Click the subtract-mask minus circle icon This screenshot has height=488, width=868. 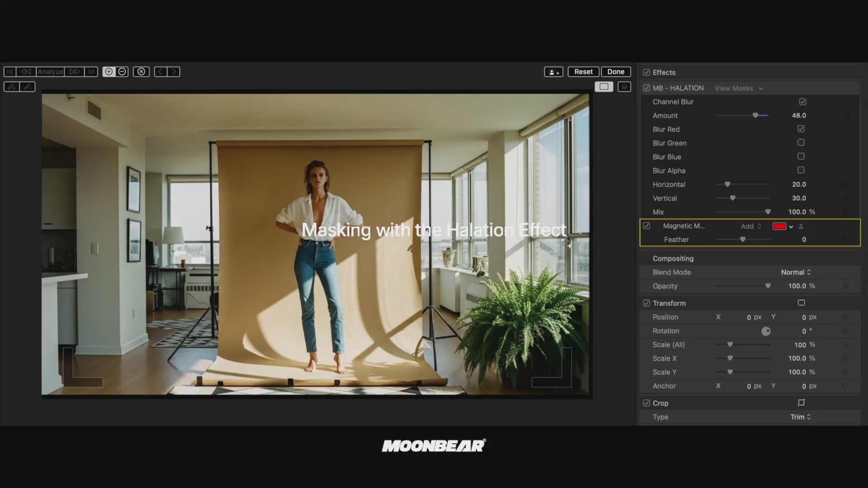122,72
